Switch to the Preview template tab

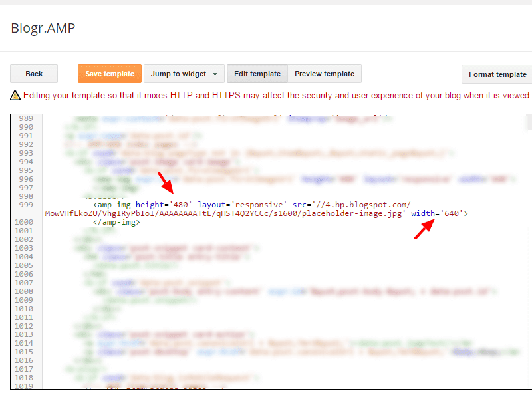pos(325,74)
